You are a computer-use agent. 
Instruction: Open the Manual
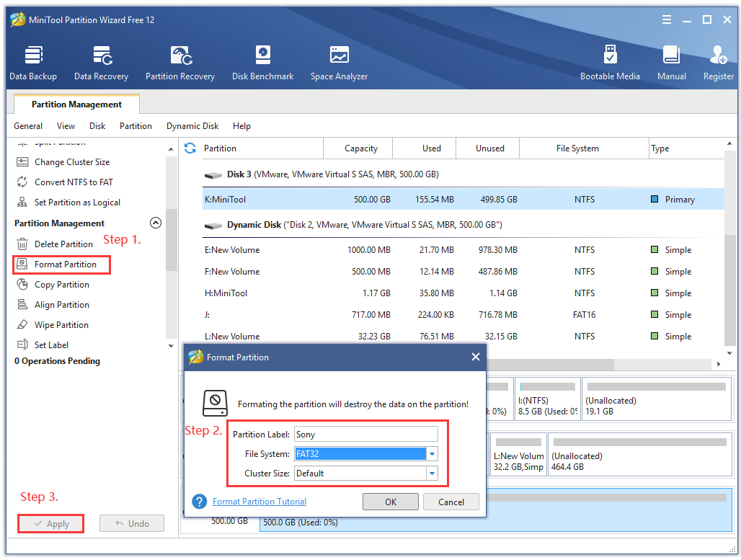pyautogui.click(x=672, y=63)
